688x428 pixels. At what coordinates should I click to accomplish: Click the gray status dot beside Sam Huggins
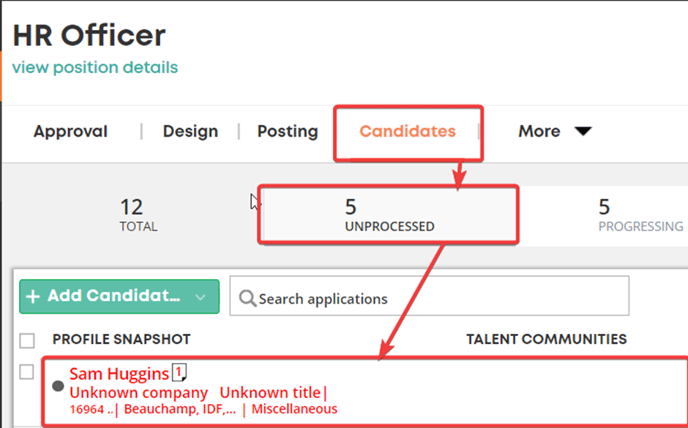click(58, 386)
